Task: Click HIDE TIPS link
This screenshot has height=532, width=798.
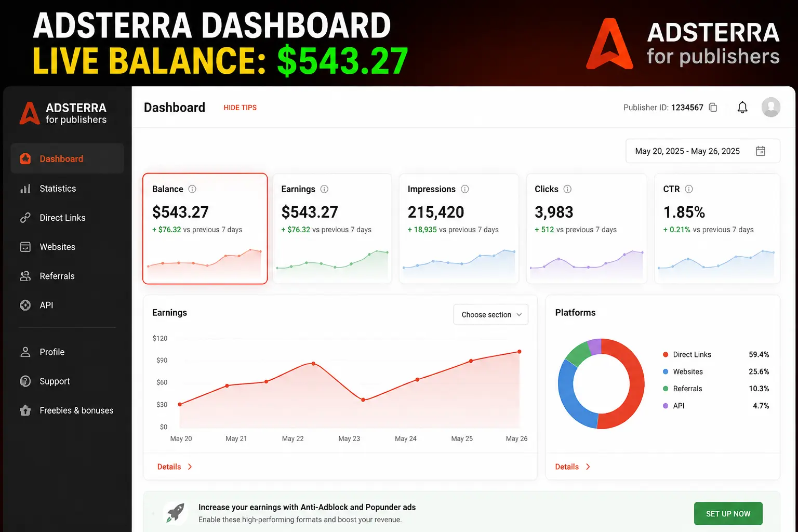Action: (x=240, y=108)
